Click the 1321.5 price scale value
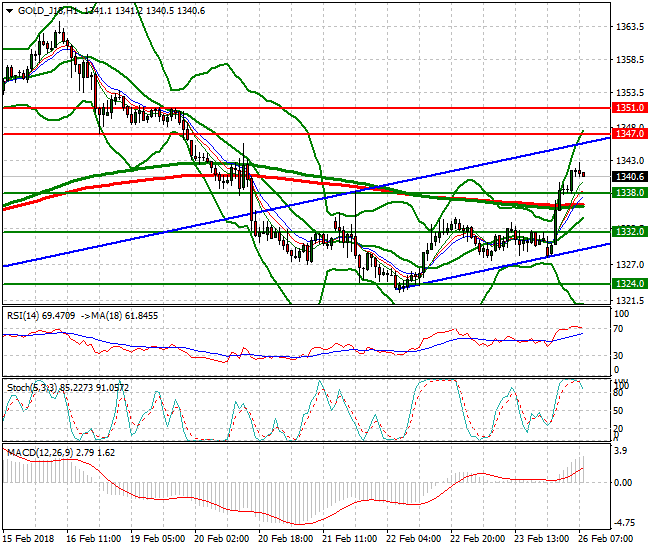The height and width of the screenshot is (550, 650). pos(630,300)
